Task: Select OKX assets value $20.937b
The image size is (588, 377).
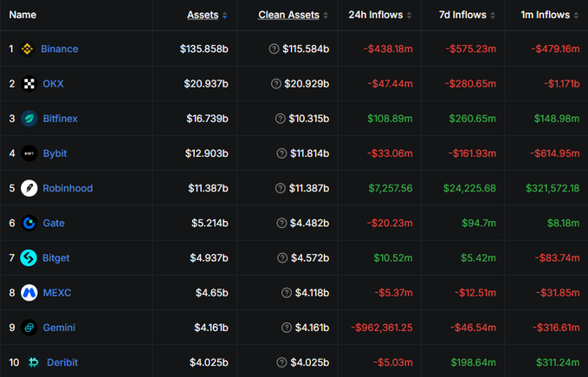Action: tap(206, 84)
